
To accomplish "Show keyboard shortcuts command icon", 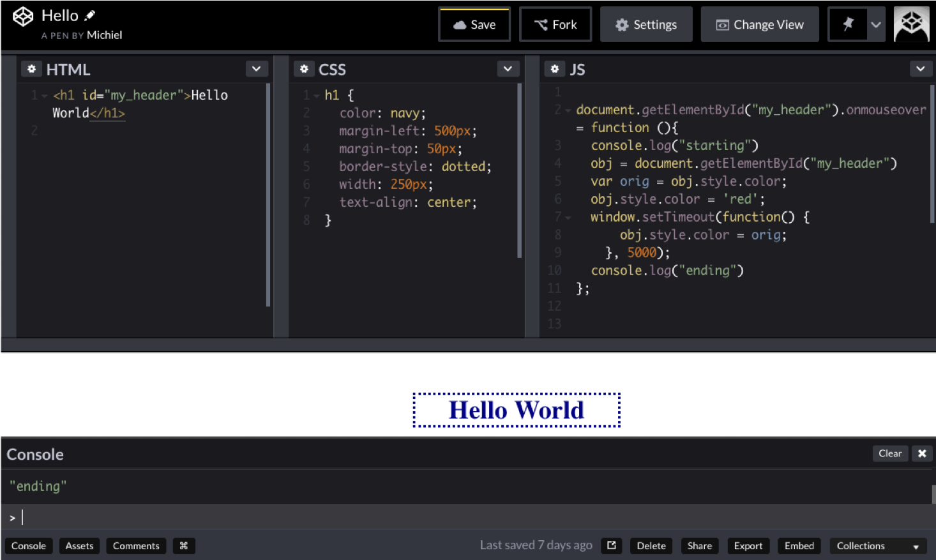I will 184,546.
